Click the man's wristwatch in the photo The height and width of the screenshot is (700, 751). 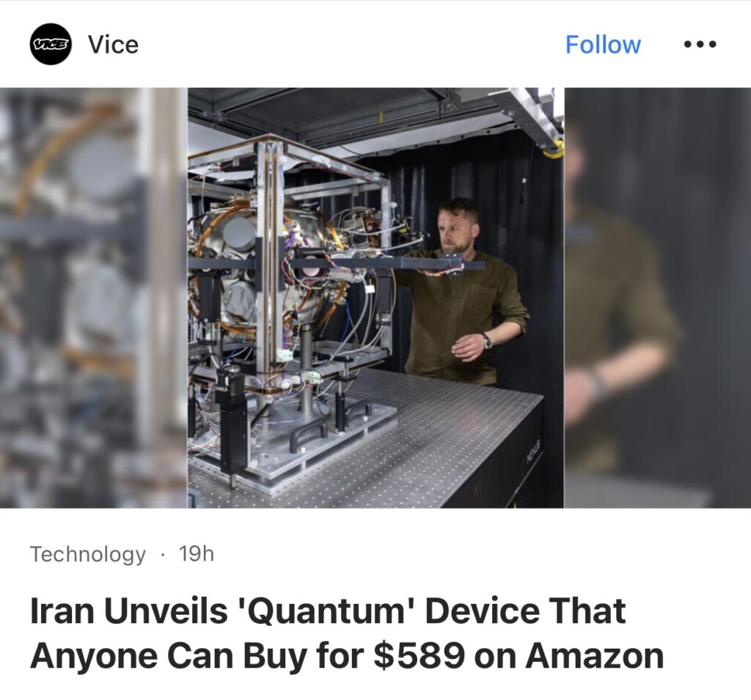click(x=487, y=341)
